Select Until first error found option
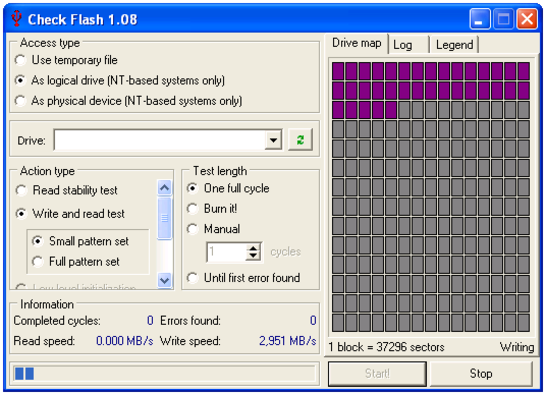The height and width of the screenshot is (395, 546). (243, 278)
